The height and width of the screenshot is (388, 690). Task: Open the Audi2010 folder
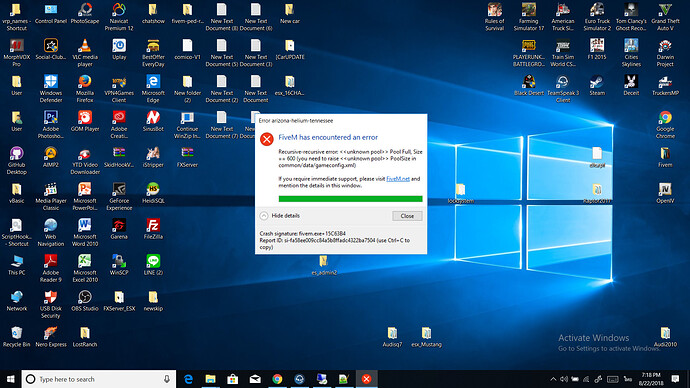[665, 337]
